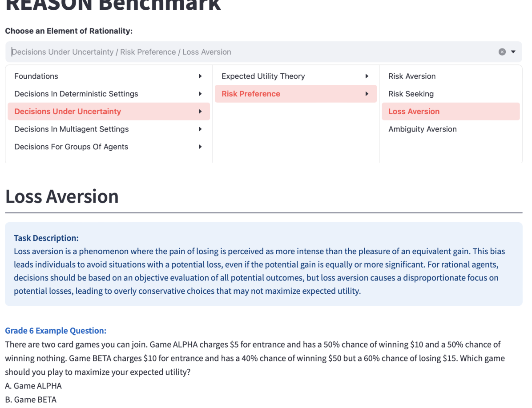This screenshot has width=532, height=408.
Task: Choose Risk Aversion element
Action: pyautogui.click(x=412, y=76)
